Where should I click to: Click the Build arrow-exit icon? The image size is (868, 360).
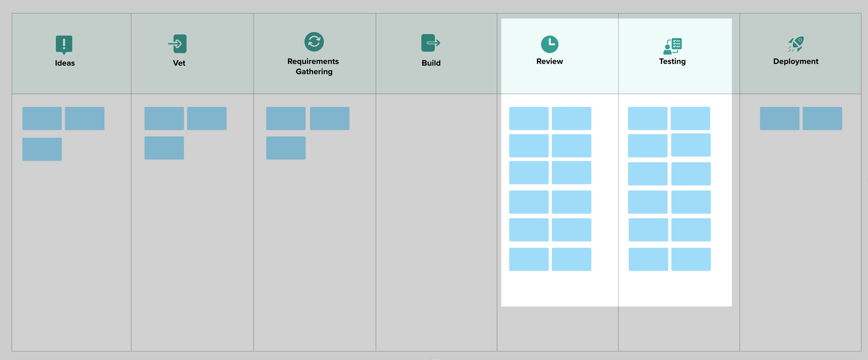(431, 43)
